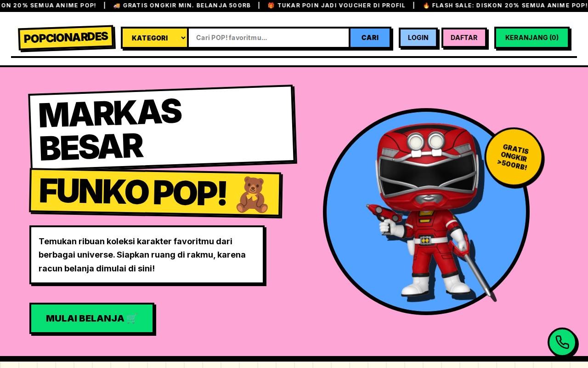This screenshot has width=588, height=368.
Task: Focus the Cari POP! favoritmu search field
Action: pyautogui.click(x=269, y=38)
